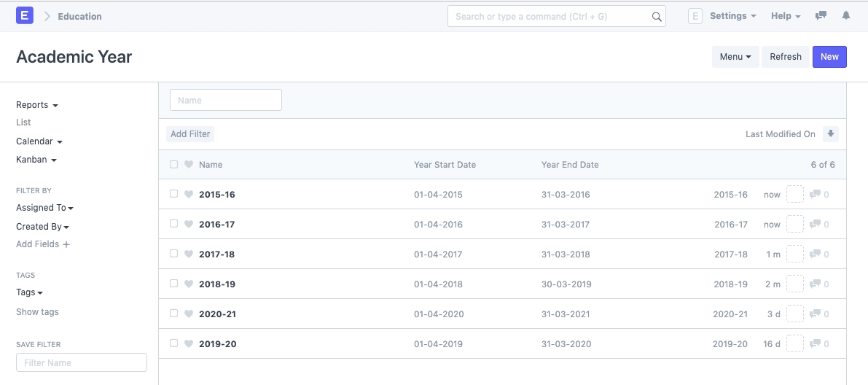Click the search magnifier icon
The image size is (868, 385).
point(656,17)
